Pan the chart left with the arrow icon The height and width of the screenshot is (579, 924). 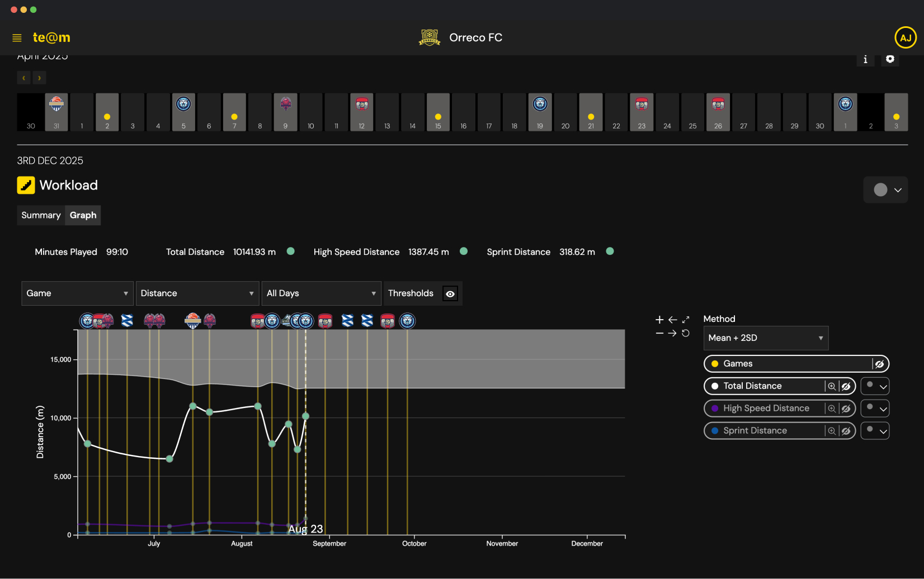pyautogui.click(x=673, y=320)
